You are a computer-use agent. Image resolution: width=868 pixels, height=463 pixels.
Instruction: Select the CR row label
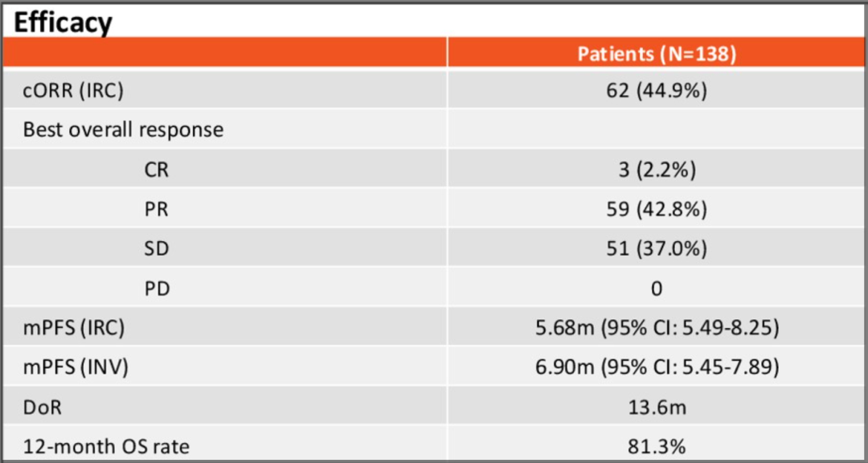(157, 170)
